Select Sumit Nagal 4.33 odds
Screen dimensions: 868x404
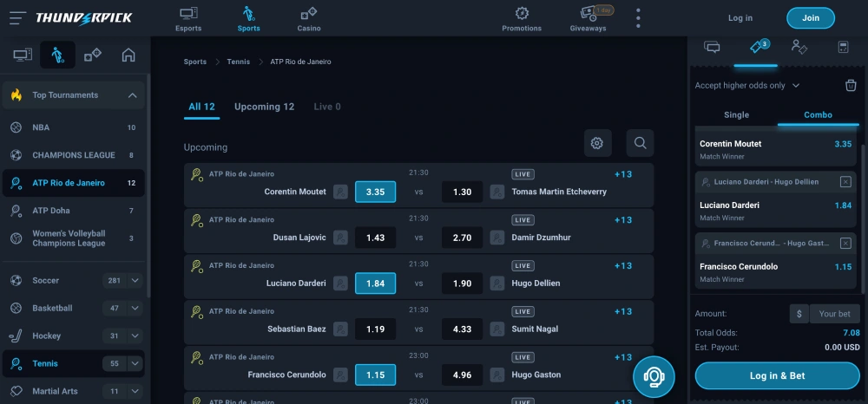point(463,329)
